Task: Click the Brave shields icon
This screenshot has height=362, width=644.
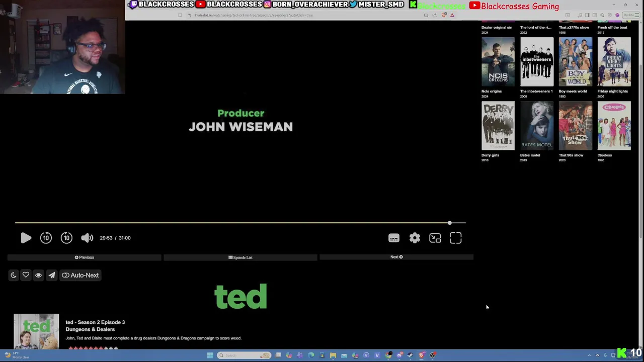Action: coord(444,15)
